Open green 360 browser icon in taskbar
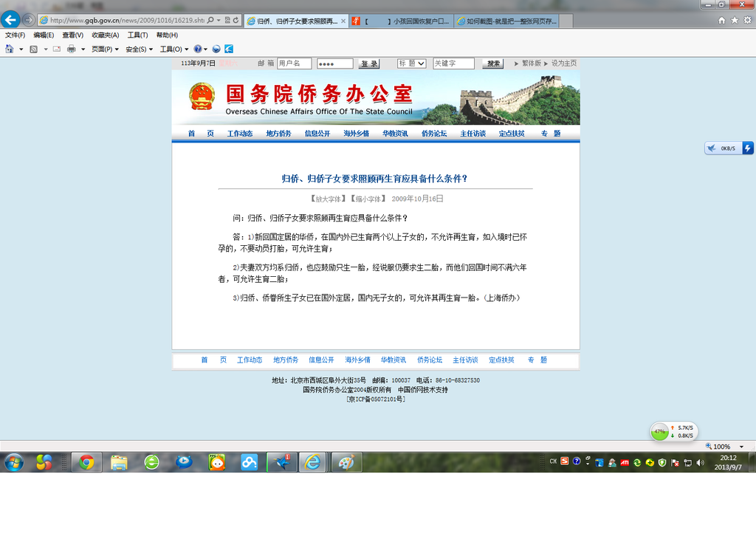Image resolution: width=756 pixels, height=553 pixels. pos(152,463)
